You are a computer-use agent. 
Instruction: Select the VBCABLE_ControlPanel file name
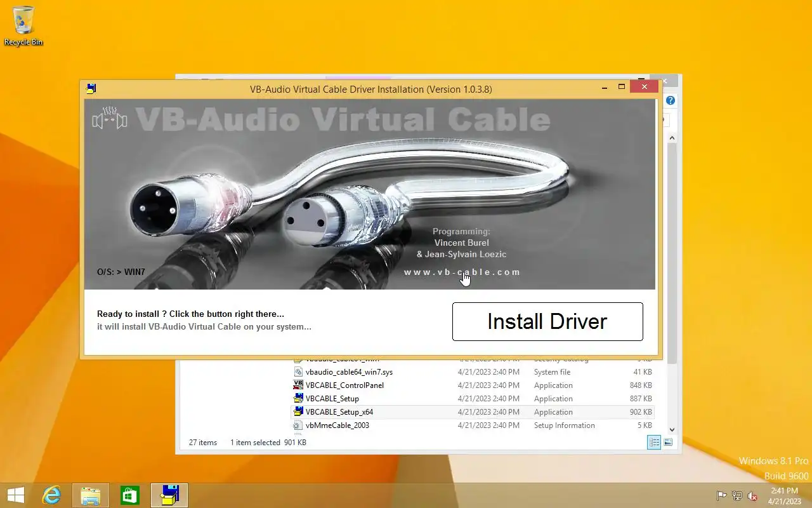coord(344,385)
